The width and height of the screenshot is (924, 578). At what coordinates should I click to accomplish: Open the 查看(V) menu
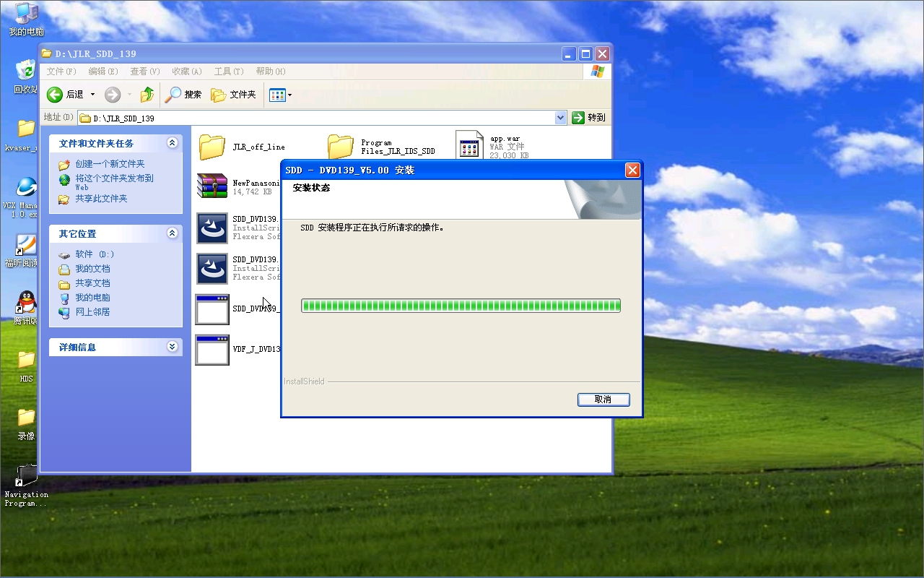tap(145, 72)
